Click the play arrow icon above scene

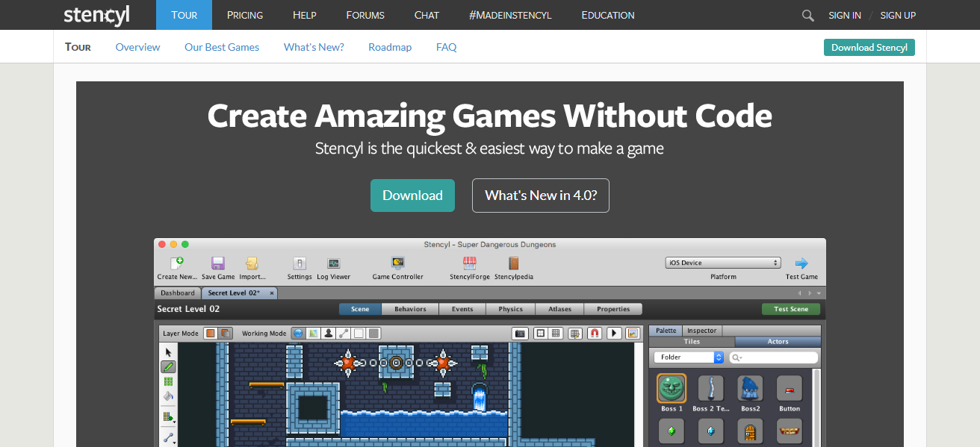coord(615,333)
